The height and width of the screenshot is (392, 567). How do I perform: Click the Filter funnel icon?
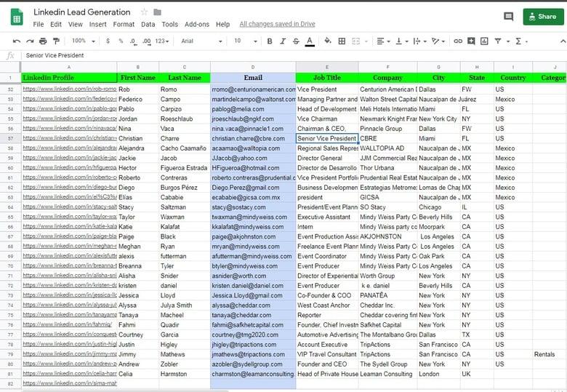tap(498, 41)
